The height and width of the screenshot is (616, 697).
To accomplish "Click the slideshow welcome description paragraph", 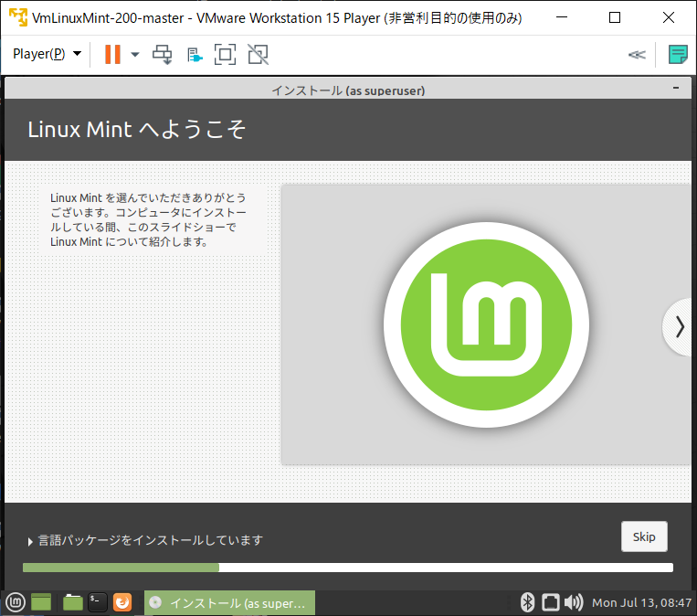I will coord(148,219).
